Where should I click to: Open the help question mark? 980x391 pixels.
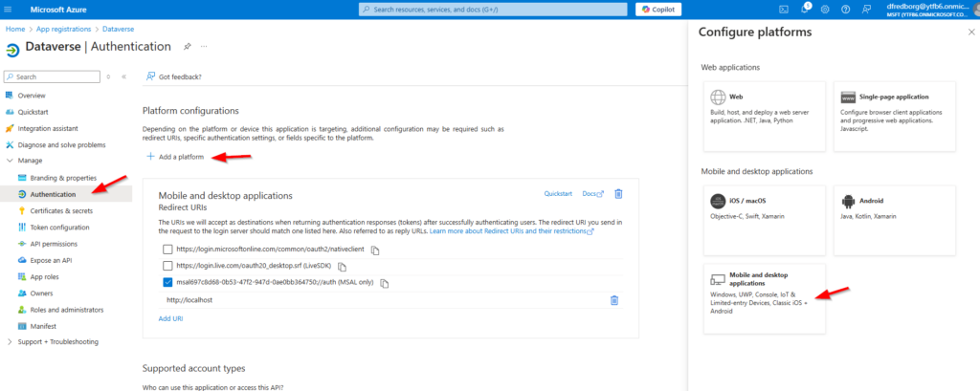(x=846, y=10)
